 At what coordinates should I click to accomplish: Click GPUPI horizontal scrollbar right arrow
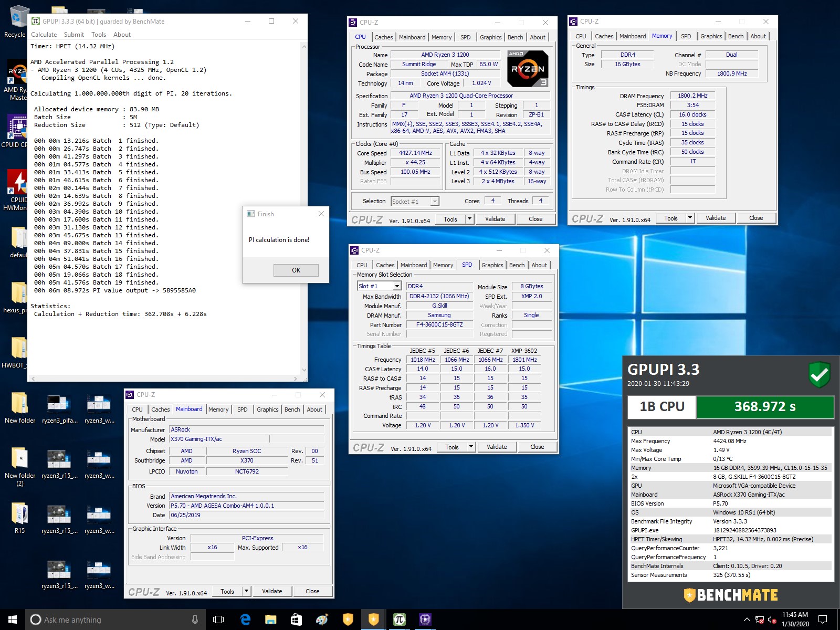click(x=296, y=378)
